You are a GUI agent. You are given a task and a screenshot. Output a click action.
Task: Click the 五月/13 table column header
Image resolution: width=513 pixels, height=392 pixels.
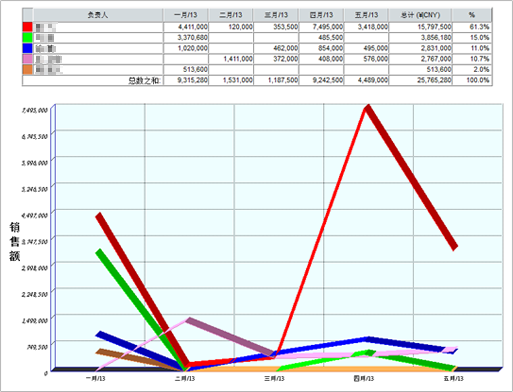coord(366,15)
